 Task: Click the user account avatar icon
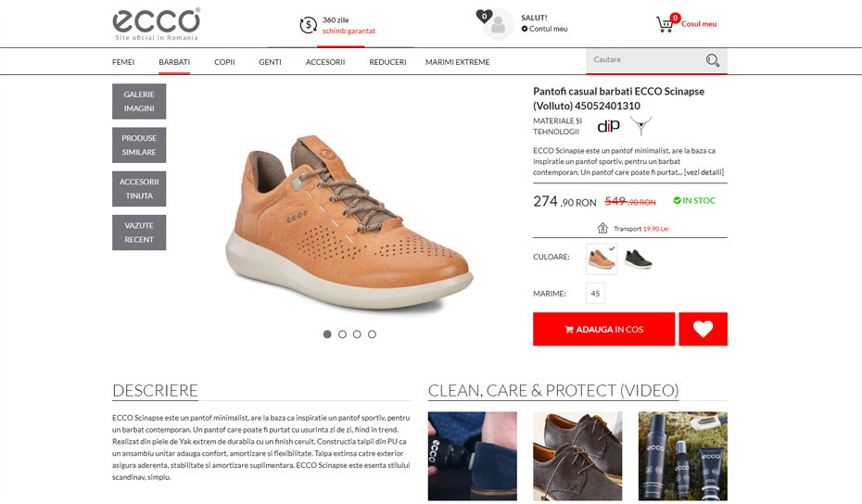click(x=498, y=25)
